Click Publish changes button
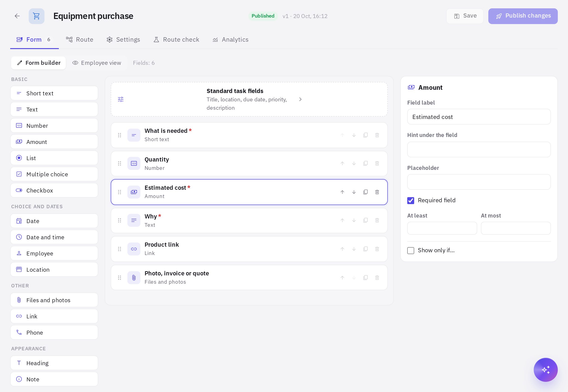This screenshot has height=392, width=568. (x=523, y=16)
